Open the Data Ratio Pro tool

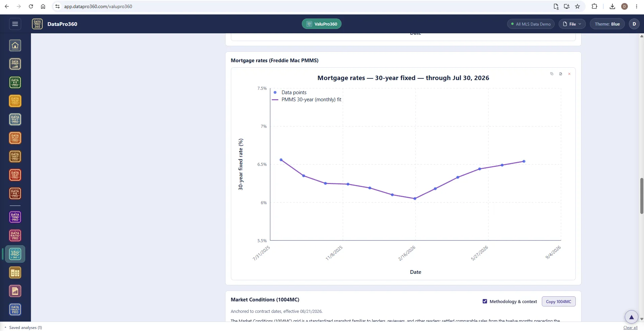(x=15, y=235)
